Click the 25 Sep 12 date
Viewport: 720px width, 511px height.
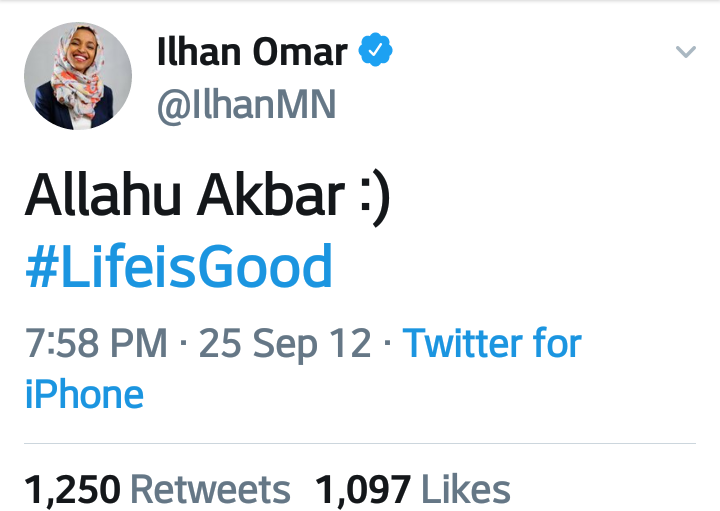click(x=285, y=343)
